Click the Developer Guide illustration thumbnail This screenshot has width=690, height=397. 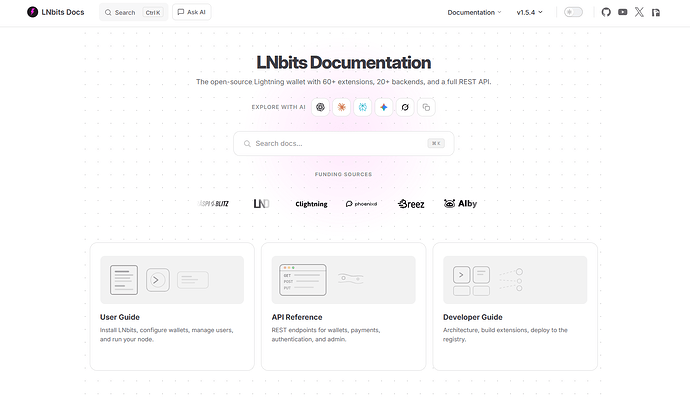pos(515,280)
